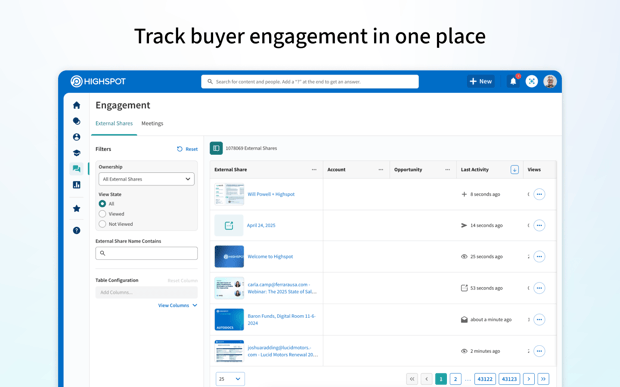Click '1078069 External Shares' count text
620x387 pixels.
(x=251, y=148)
